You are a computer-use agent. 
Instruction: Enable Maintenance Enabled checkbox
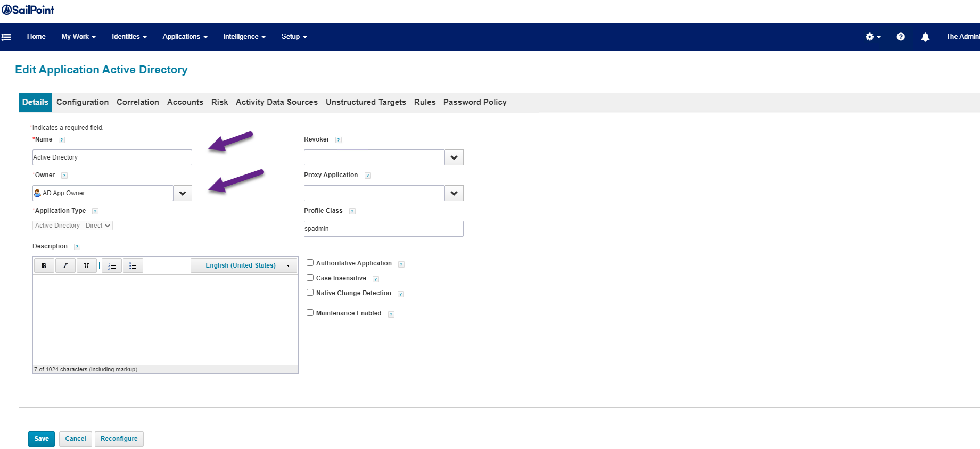[310, 313]
